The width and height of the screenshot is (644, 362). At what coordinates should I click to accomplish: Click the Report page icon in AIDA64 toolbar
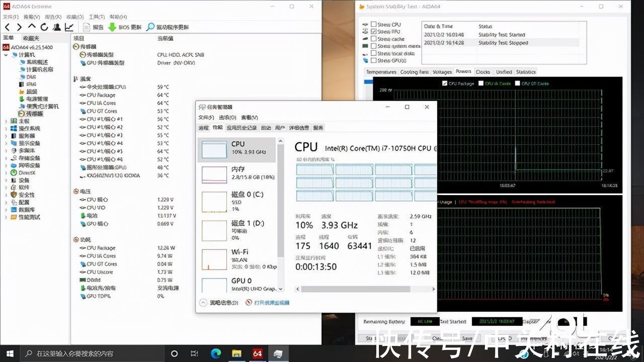point(87,27)
